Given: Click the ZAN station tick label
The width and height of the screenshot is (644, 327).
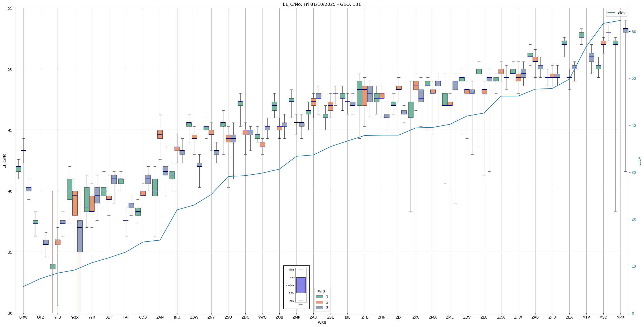Looking at the screenshot, I should [x=160, y=317].
